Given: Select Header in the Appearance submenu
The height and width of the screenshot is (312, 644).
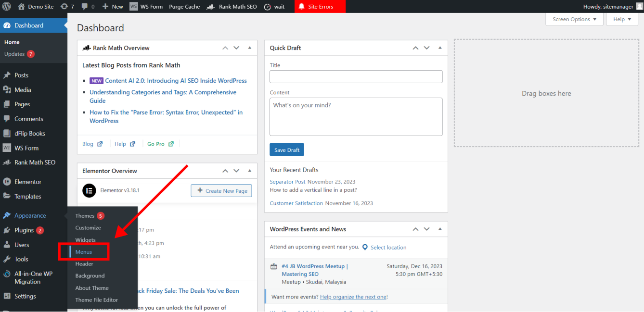Looking at the screenshot, I should coord(84,264).
